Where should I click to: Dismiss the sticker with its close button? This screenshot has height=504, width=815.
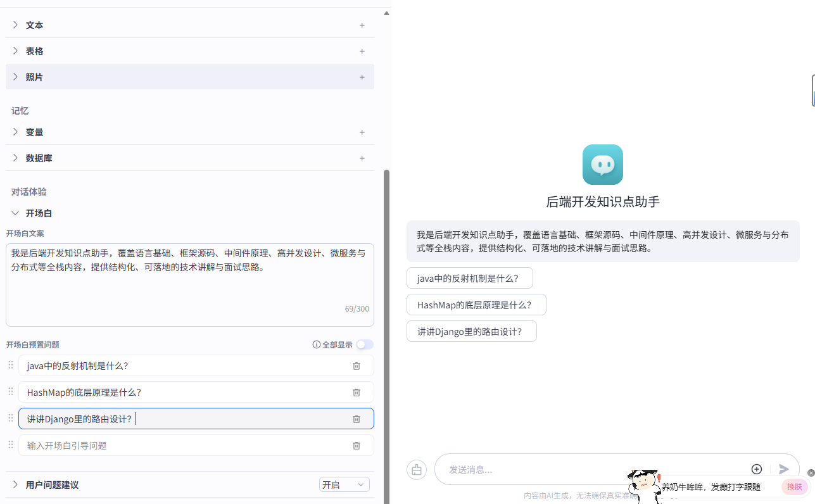[x=811, y=472]
